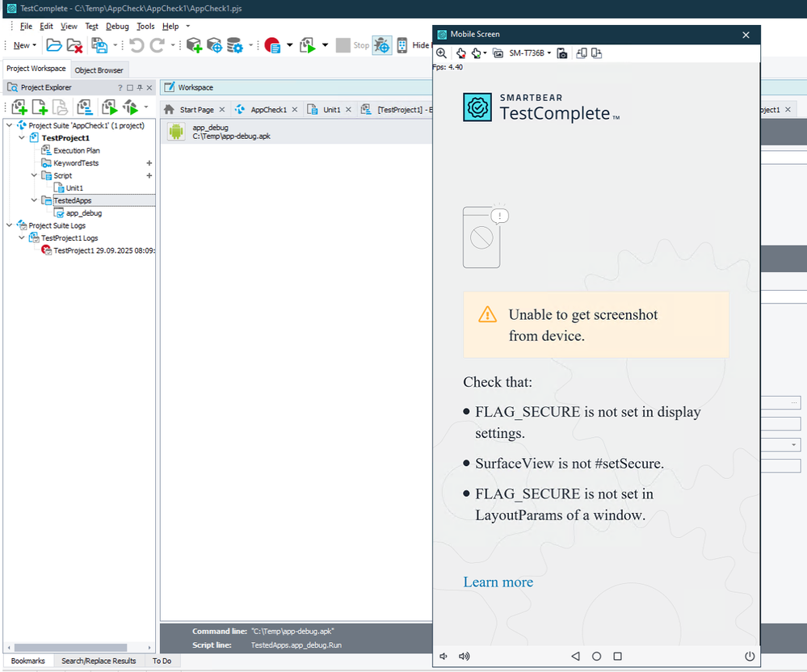807x672 pixels.
Task: Open the SM-T736B device dropdown
Action: pos(530,53)
